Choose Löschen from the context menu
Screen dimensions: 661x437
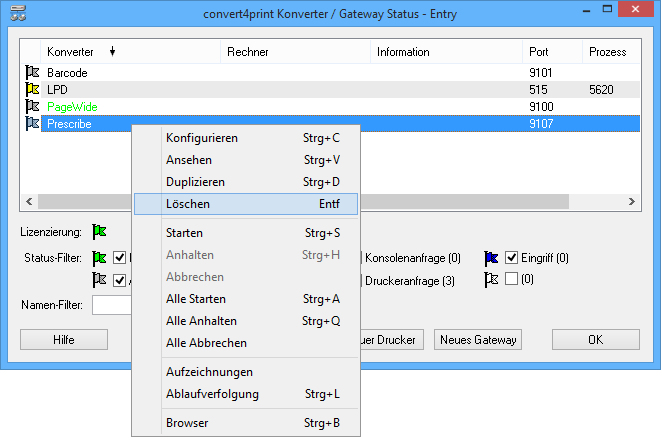coord(245,203)
